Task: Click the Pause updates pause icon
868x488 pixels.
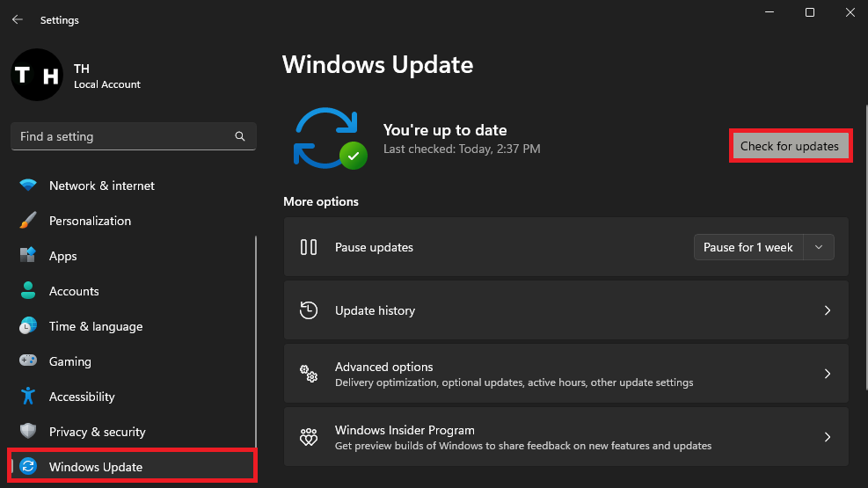Action: pyautogui.click(x=309, y=247)
